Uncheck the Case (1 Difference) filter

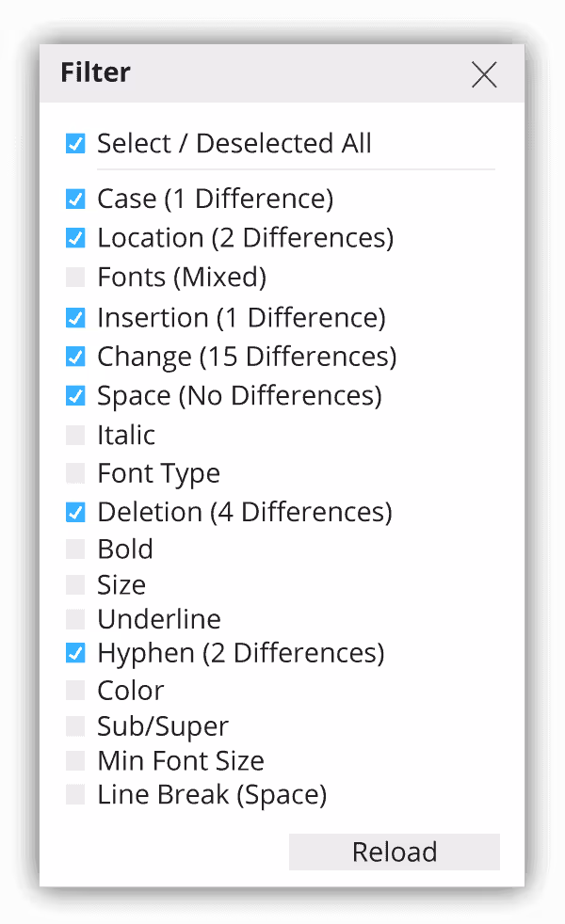pyautogui.click(x=75, y=199)
